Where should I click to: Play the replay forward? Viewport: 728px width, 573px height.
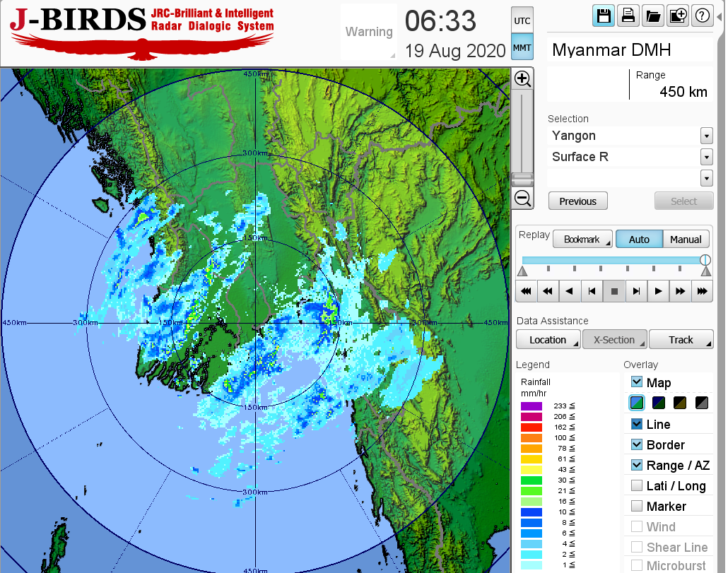coord(658,291)
